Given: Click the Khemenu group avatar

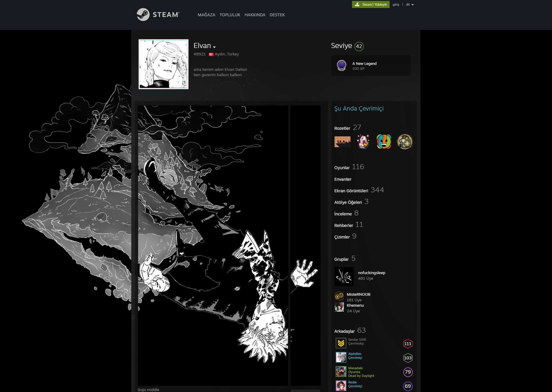Looking at the screenshot, I should pos(339,307).
